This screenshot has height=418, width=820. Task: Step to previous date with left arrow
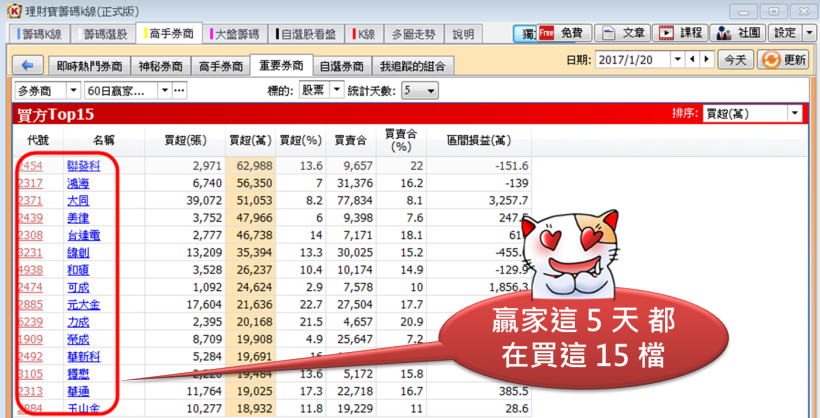pyautogui.click(x=693, y=60)
